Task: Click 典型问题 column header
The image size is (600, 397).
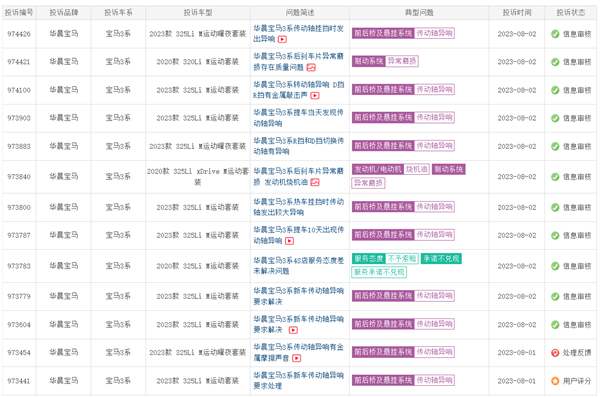Action: pos(419,13)
